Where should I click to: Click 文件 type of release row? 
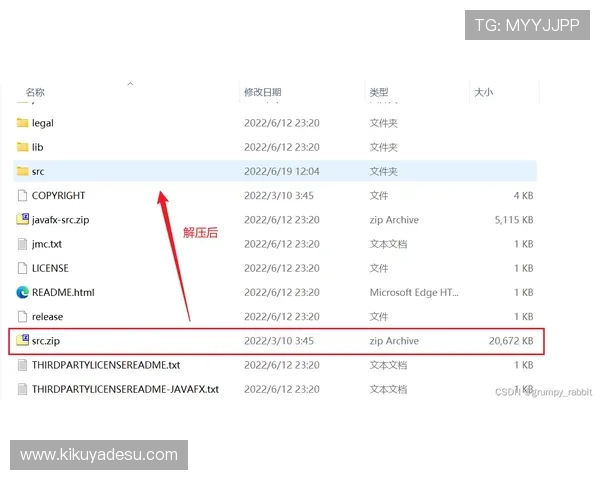379,317
